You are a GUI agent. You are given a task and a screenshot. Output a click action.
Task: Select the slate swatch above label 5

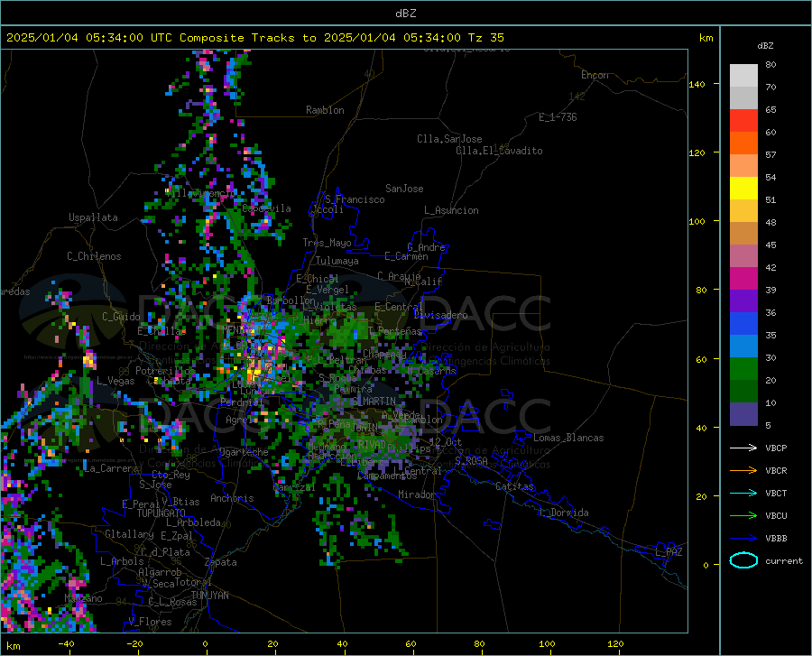(x=743, y=414)
